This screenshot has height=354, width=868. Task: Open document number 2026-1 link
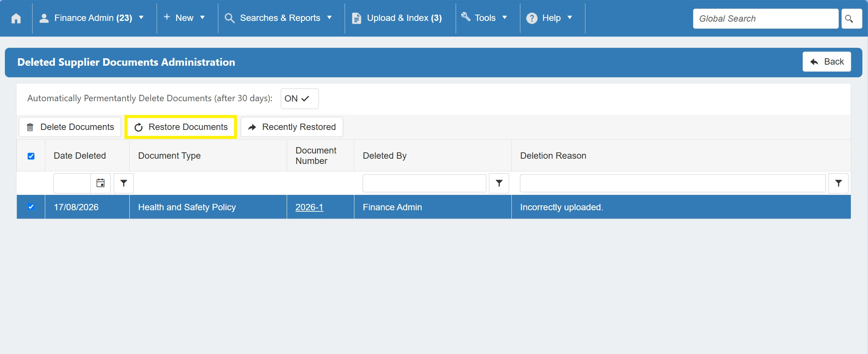[309, 207]
